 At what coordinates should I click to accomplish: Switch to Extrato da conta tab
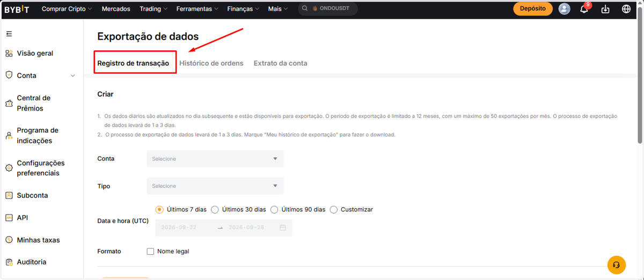[281, 63]
